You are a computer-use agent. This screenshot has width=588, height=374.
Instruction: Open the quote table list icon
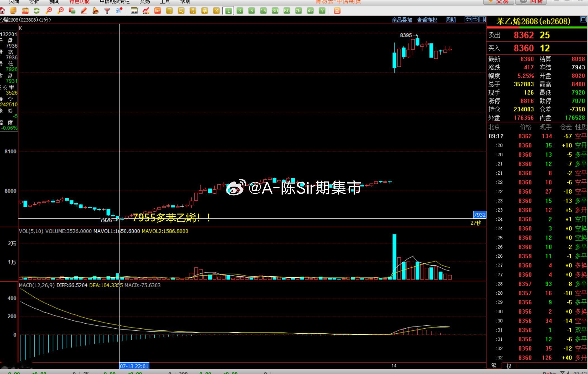134,11
